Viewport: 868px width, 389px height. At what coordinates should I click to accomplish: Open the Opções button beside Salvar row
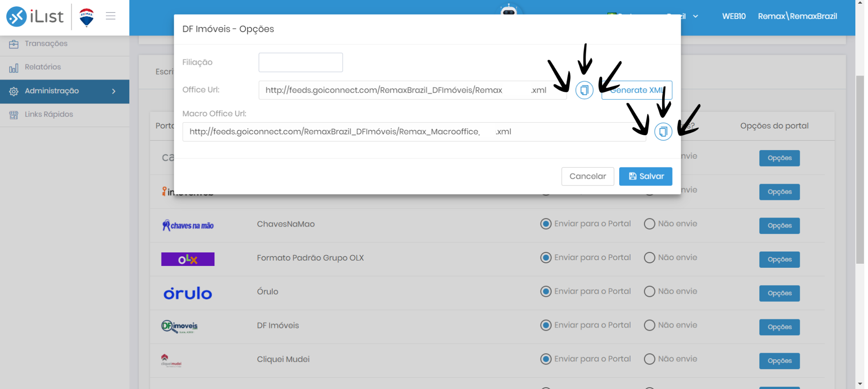point(779,192)
